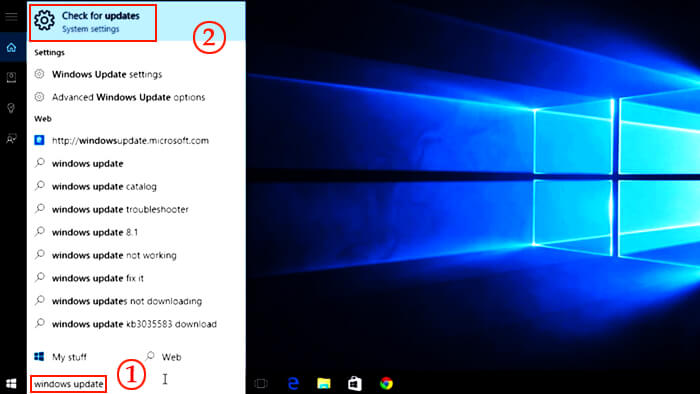Launch Google Chrome from the taskbar
The height and width of the screenshot is (394, 700).
[x=386, y=383]
